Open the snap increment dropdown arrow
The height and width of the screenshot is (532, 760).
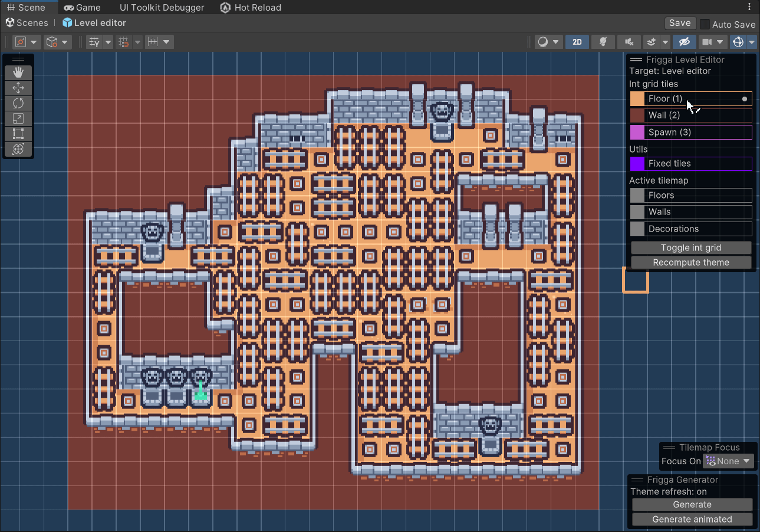[166, 42]
